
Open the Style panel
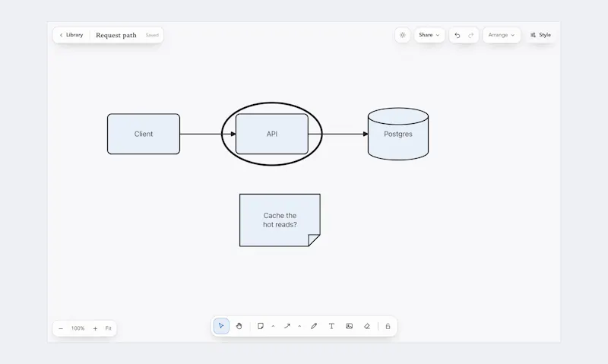click(x=540, y=35)
